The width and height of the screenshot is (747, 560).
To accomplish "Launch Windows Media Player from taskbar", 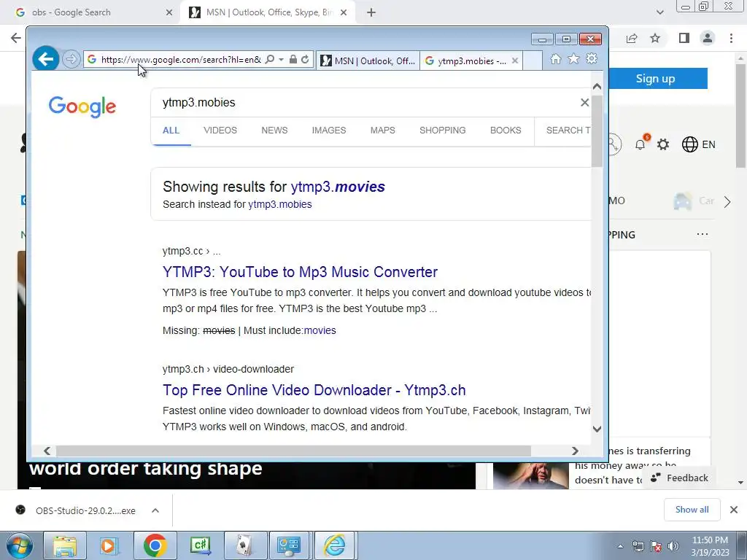I will coord(109,545).
